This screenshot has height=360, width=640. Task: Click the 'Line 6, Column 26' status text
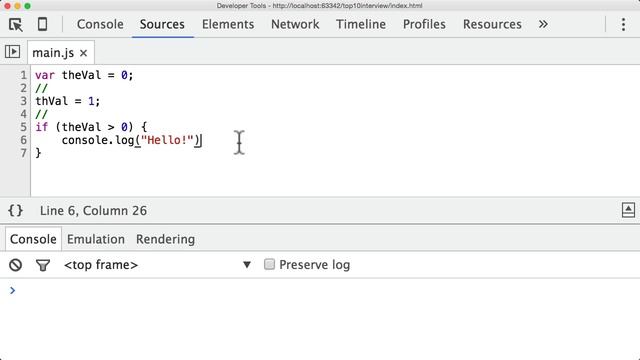(x=93, y=211)
